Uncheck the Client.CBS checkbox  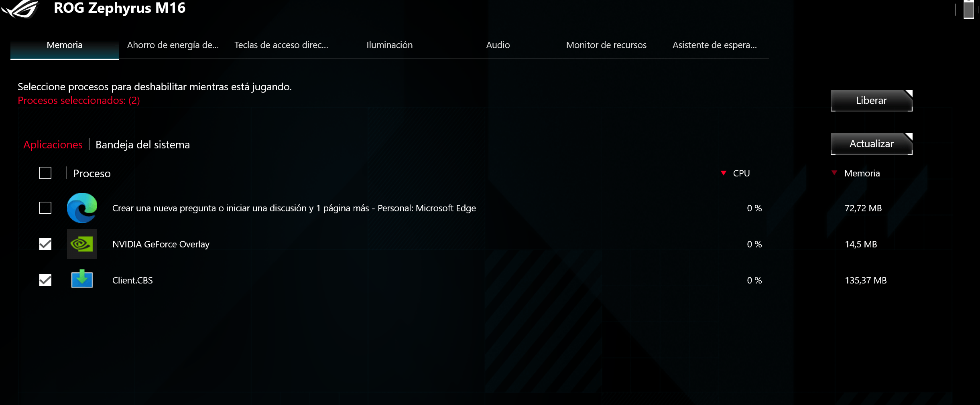coord(45,280)
